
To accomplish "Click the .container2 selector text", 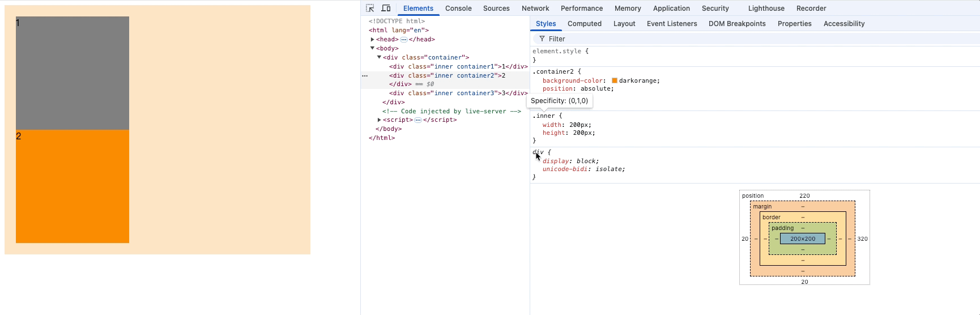I will (553, 71).
